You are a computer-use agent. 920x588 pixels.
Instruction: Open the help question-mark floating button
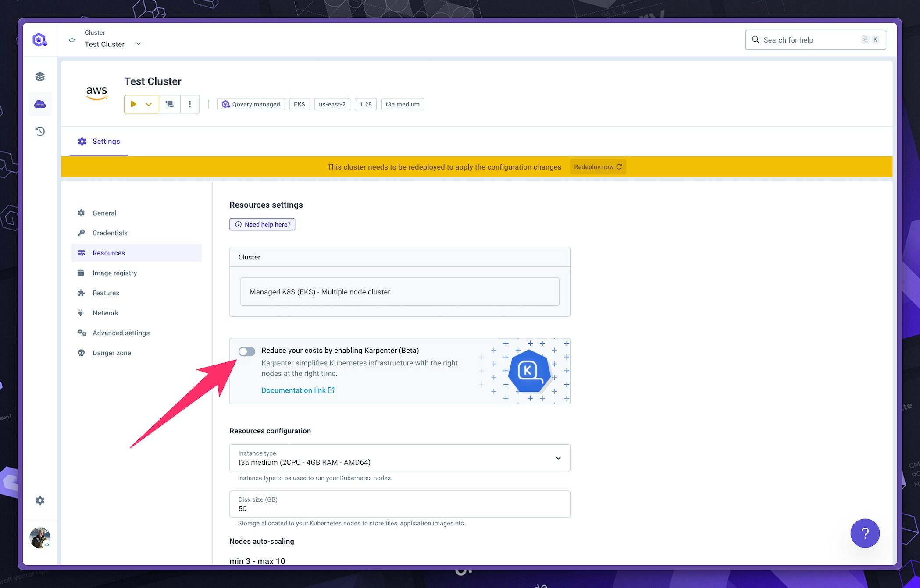(865, 533)
